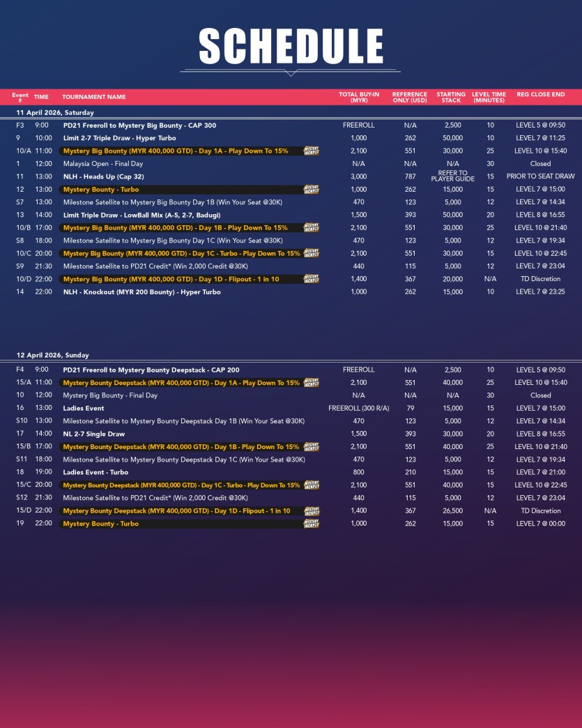Select the 11 April 2026, Saturday date heading
582x728 pixels.
pyautogui.click(x=55, y=112)
